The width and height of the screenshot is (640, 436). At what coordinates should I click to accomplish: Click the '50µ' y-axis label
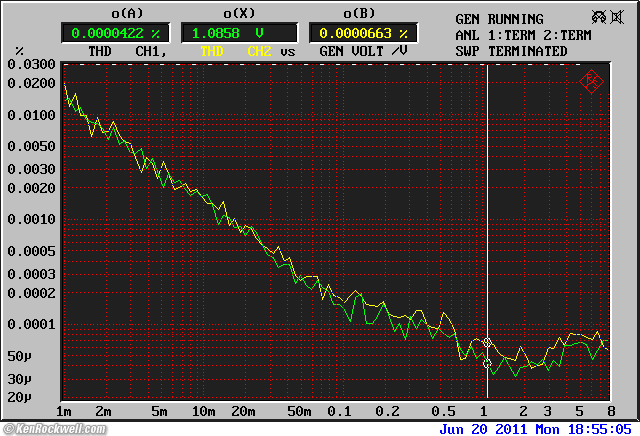[19, 356]
